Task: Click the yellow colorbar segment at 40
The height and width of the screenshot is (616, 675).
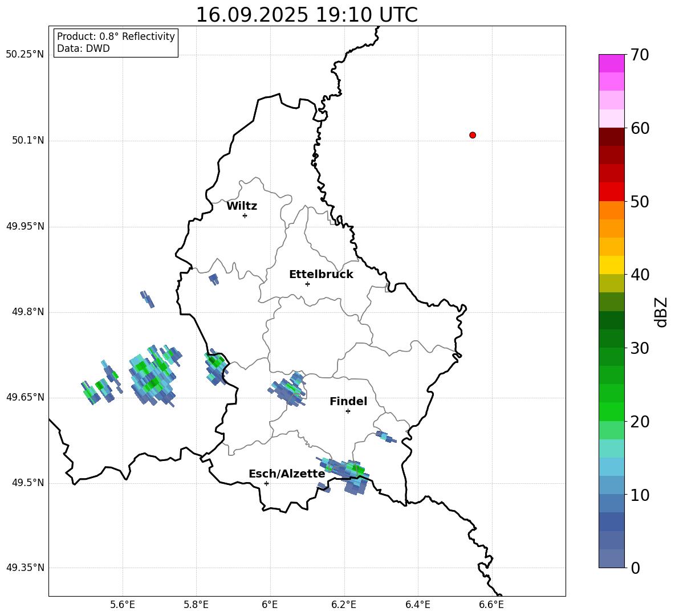Action: pos(612,265)
